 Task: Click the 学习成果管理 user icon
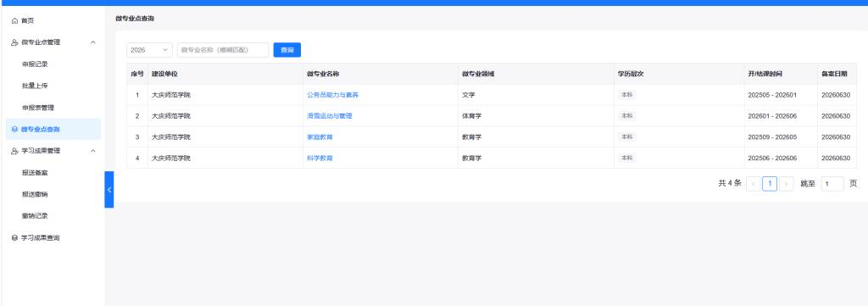pyautogui.click(x=14, y=151)
